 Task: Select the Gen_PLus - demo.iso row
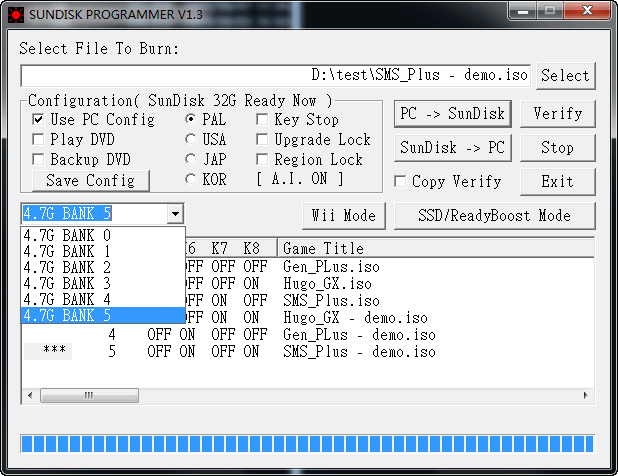[359, 335]
